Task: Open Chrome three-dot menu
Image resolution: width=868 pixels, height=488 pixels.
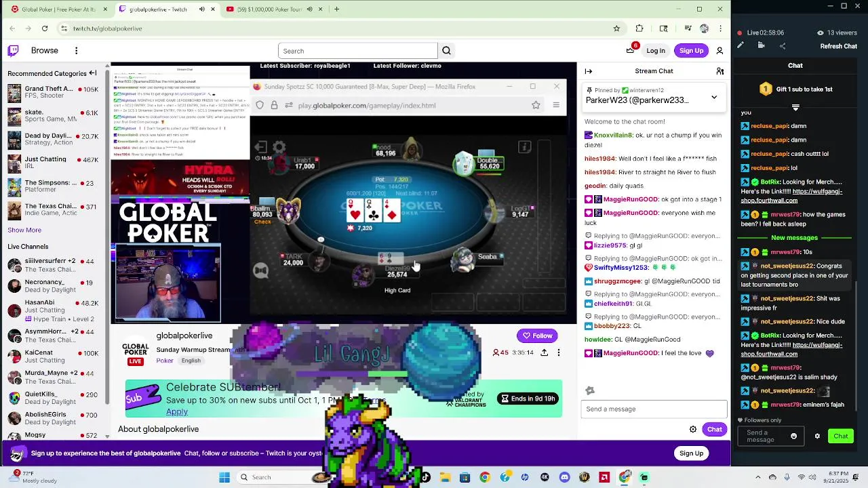Action: [721, 28]
